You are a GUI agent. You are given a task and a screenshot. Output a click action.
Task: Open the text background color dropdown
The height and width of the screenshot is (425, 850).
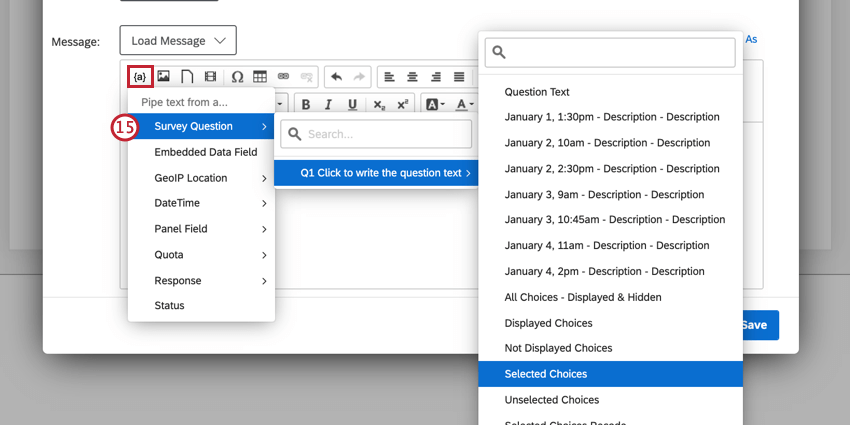pyautogui.click(x=435, y=104)
